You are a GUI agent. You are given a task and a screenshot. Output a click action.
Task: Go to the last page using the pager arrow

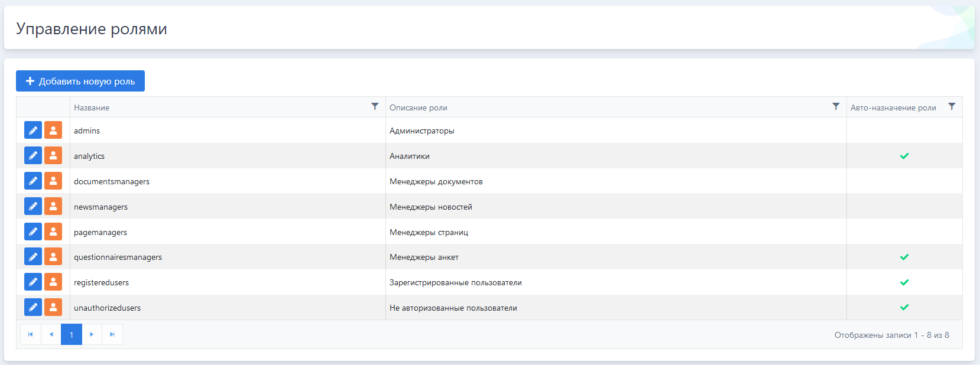click(x=112, y=335)
